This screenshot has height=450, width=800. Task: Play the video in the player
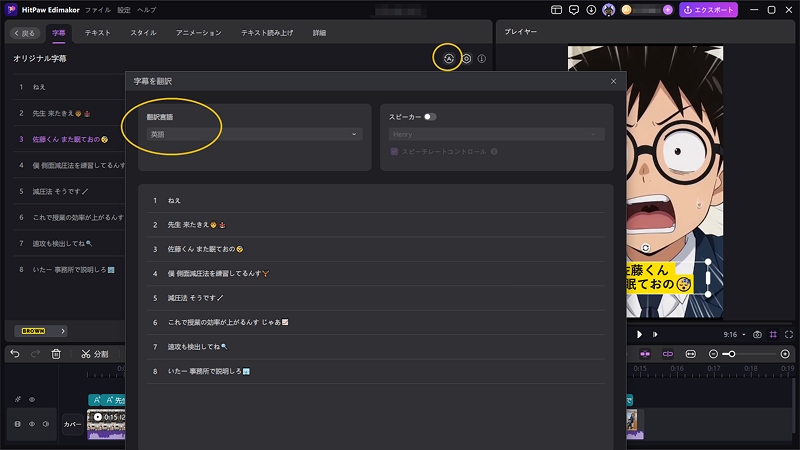click(639, 335)
